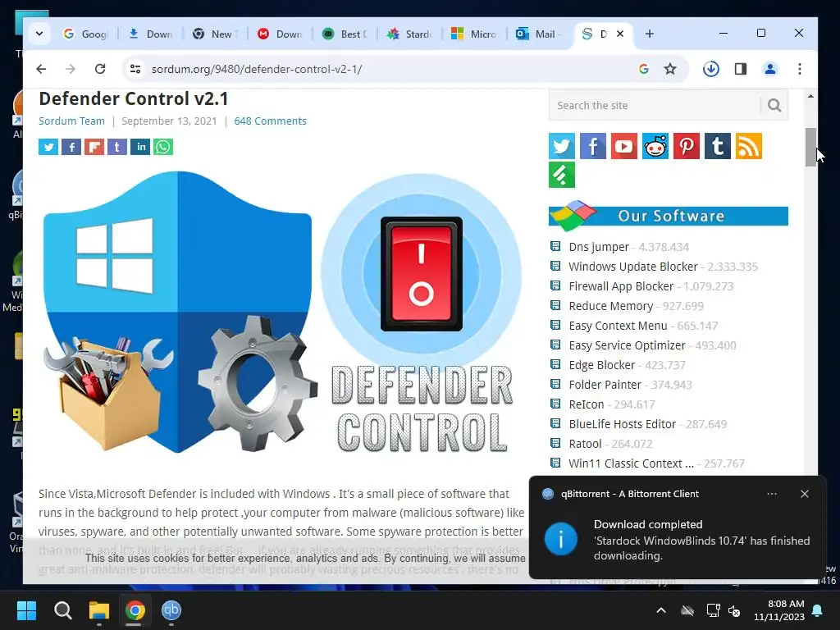The width and height of the screenshot is (840, 630).
Task: Click the address bar URL
Action: pos(257,69)
